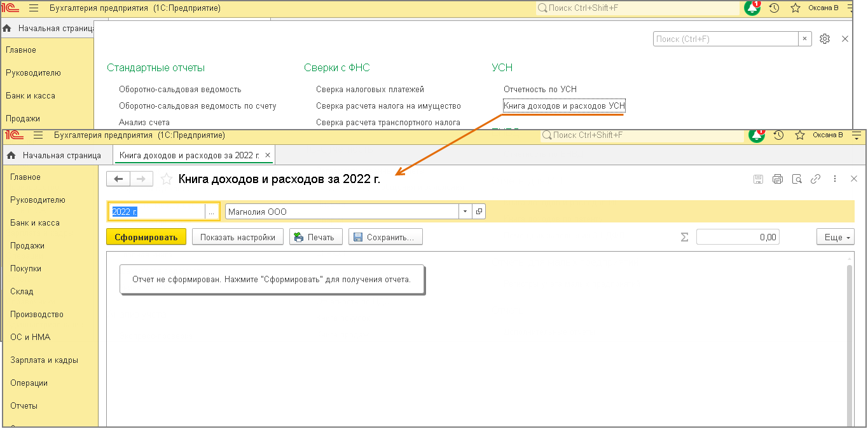Open the front window's hamburger main menu

(38, 135)
